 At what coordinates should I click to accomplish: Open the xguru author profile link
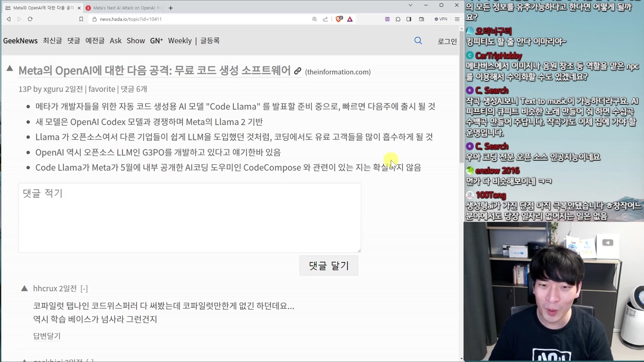point(53,89)
